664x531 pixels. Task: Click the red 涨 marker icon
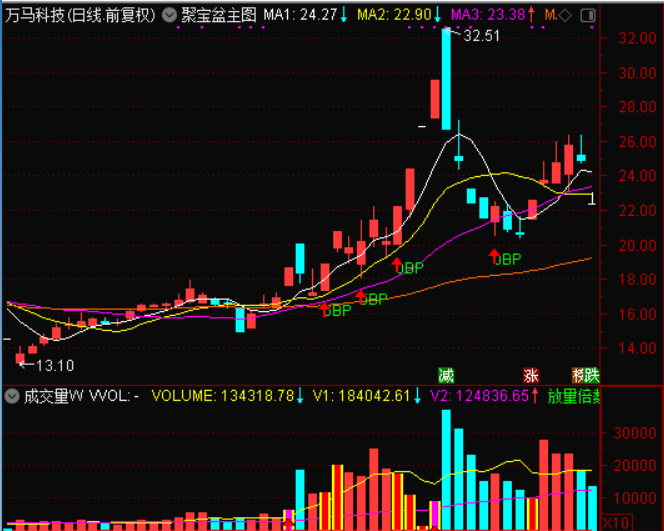click(531, 376)
